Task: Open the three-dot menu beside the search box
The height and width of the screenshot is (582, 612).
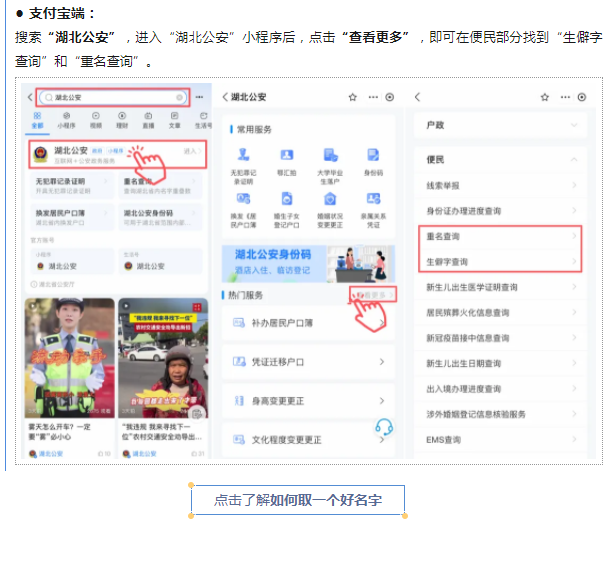Action: pyautogui.click(x=199, y=97)
